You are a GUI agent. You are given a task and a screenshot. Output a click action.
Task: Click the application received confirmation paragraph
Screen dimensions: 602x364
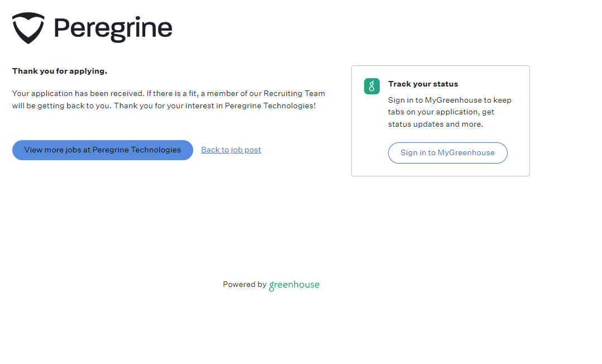[168, 99]
